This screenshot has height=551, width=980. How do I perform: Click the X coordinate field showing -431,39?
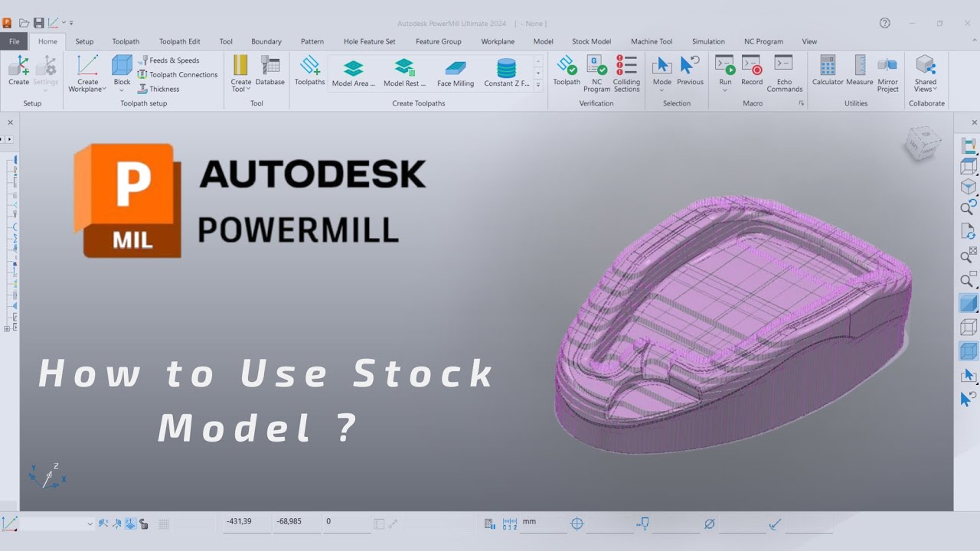pyautogui.click(x=246, y=523)
